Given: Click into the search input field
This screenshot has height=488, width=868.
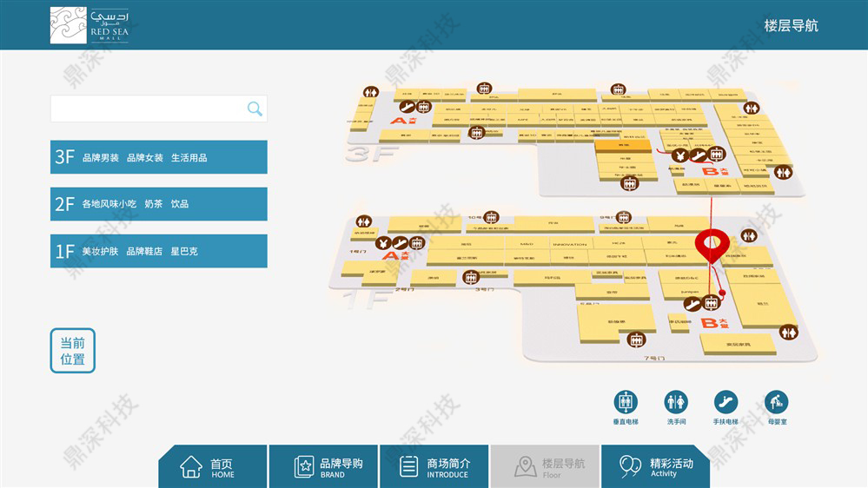Looking at the screenshot, I should pos(148,109).
